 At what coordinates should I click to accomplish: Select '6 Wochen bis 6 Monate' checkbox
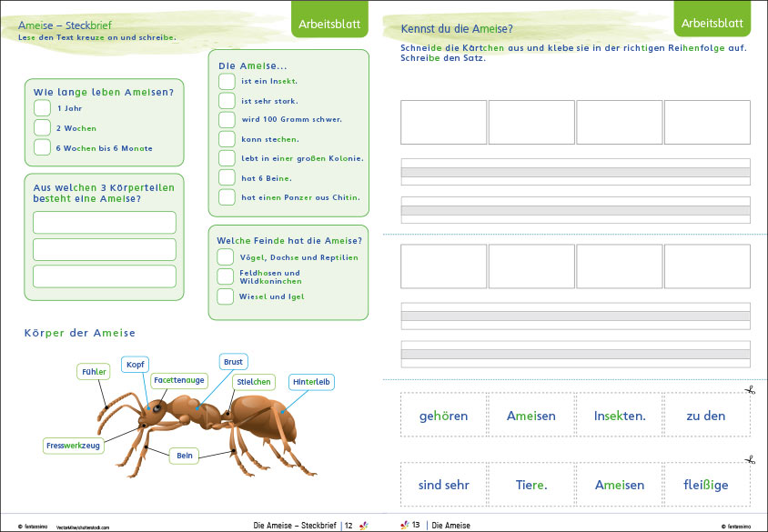point(42,147)
